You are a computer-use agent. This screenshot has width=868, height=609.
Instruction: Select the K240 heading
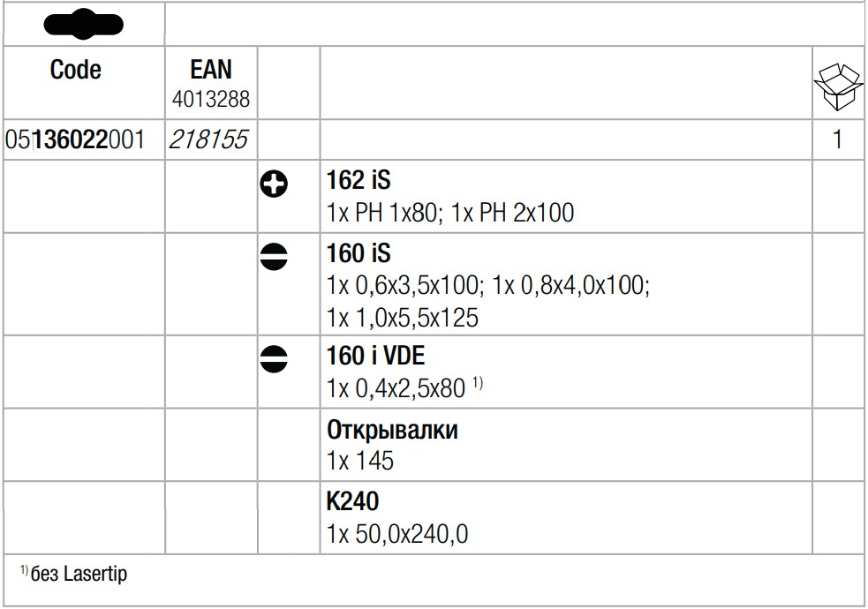click(x=352, y=501)
